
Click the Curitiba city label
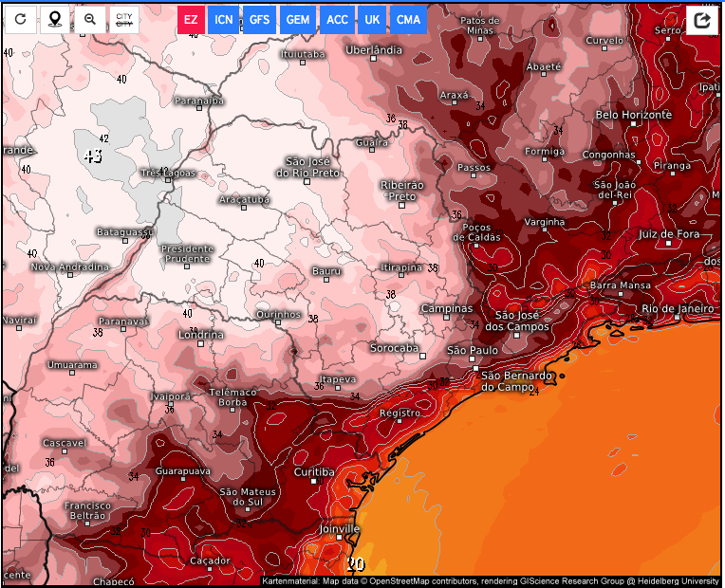pyautogui.click(x=313, y=471)
